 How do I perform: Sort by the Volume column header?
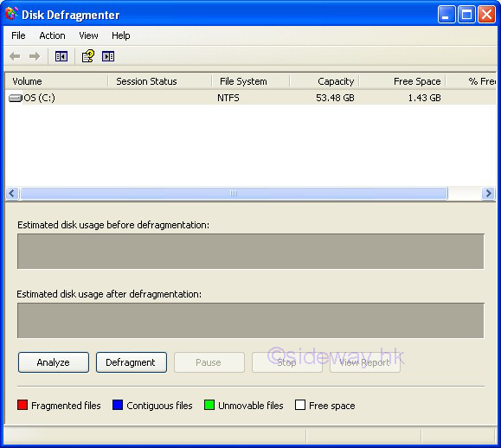(56, 81)
